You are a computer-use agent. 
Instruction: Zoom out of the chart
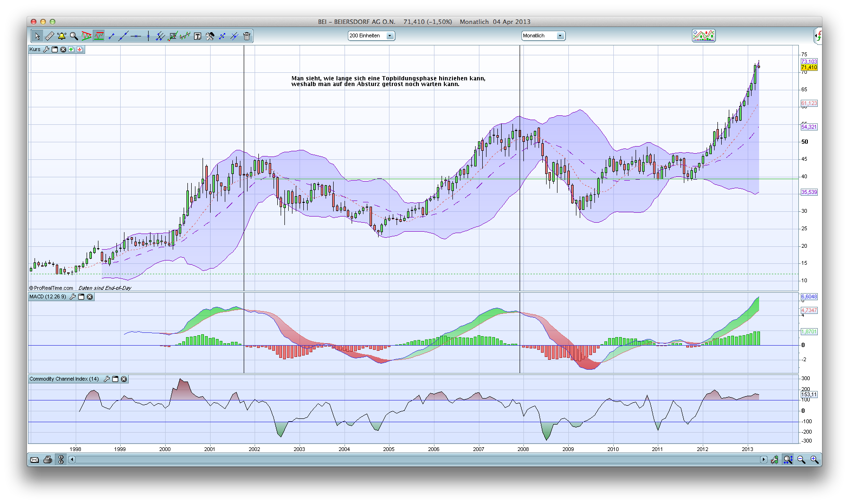[x=801, y=460]
